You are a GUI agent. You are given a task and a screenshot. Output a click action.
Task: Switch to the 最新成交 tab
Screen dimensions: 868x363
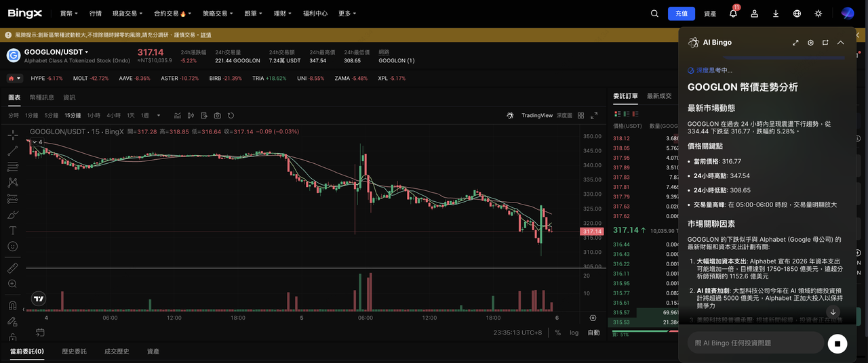coord(658,96)
